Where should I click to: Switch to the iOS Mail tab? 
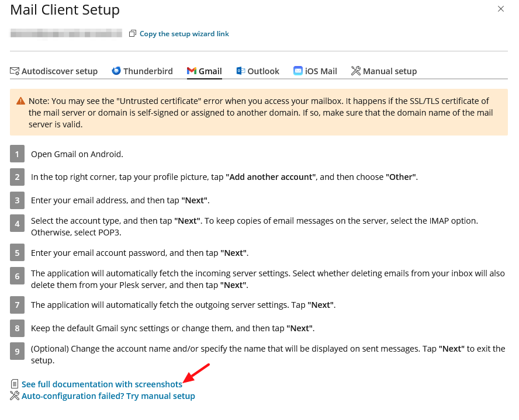coord(315,71)
